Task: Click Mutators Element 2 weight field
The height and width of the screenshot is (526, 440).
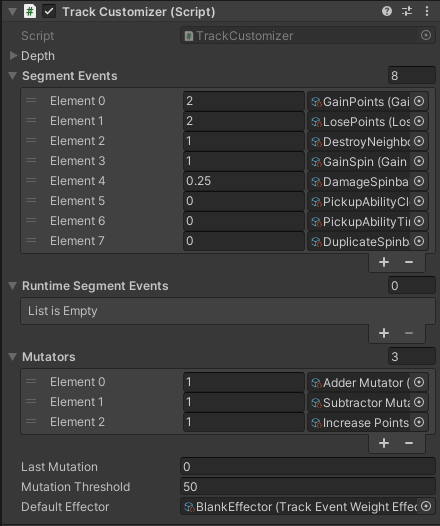Action: (x=244, y=422)
